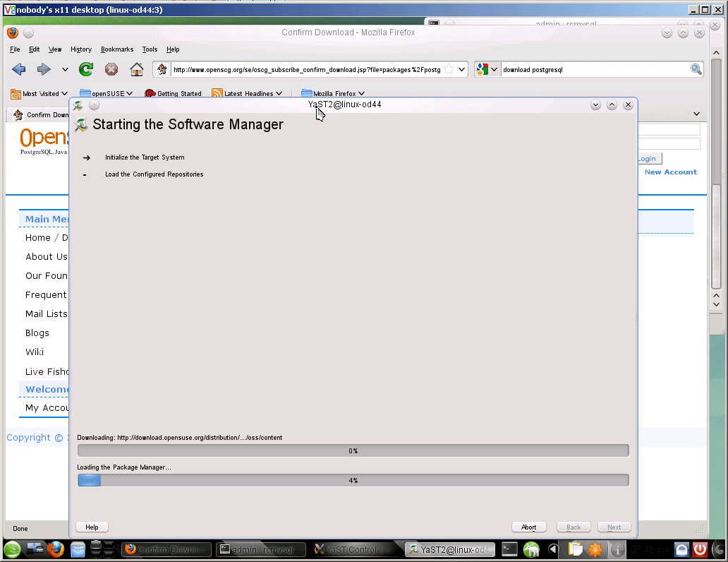Go back with Firefox back arrow

[x=18, y=69]
